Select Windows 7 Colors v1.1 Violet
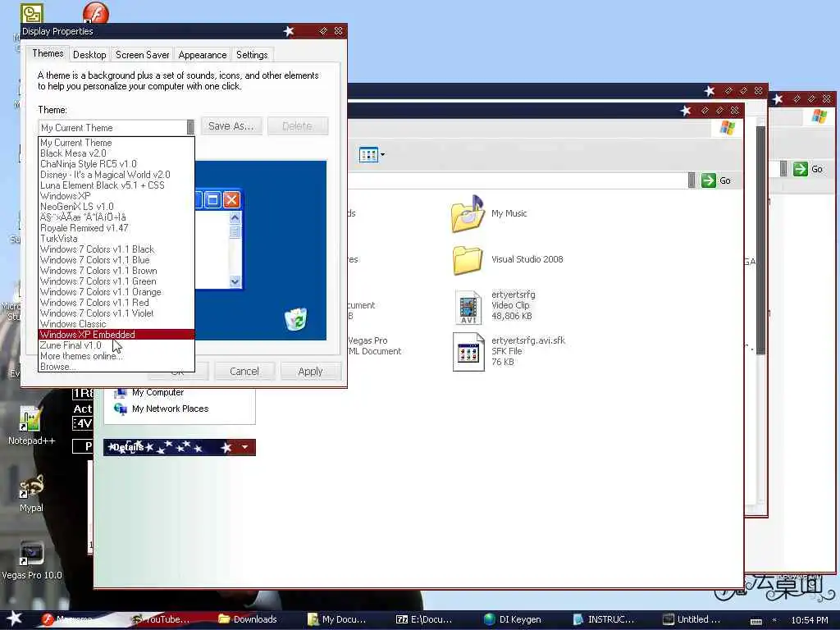840x630 pixels. [x=116, y=314]
